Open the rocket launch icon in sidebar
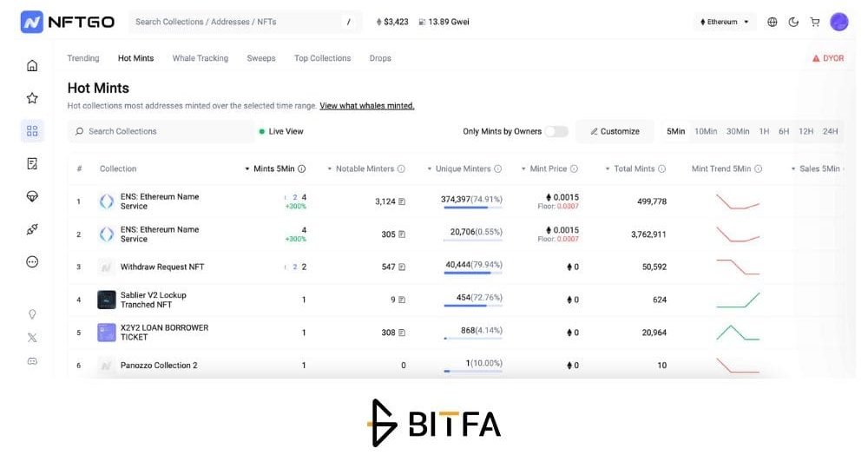 pyautogui.click(x=32, y=228)
